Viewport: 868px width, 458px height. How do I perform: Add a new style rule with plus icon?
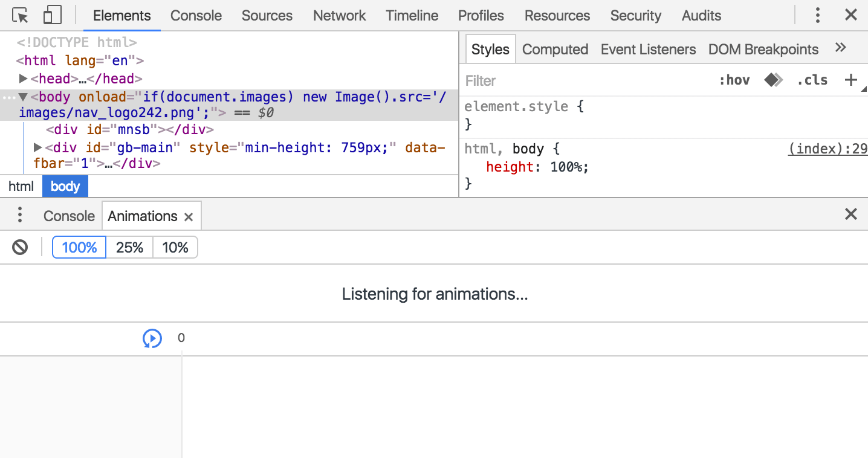851,80
